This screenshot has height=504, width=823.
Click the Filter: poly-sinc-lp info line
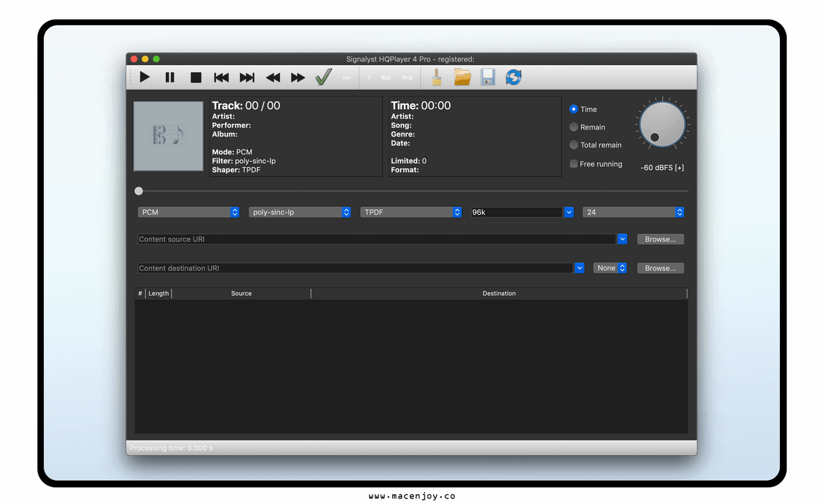(x=243, y=161)
